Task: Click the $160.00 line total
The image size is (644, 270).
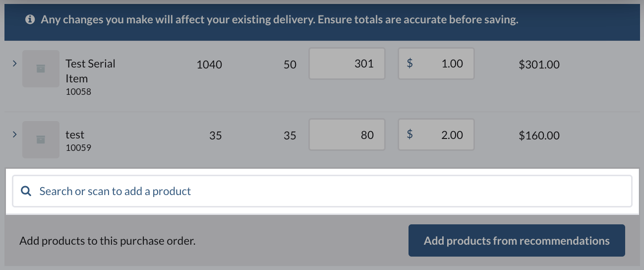Action: (539, 135)
